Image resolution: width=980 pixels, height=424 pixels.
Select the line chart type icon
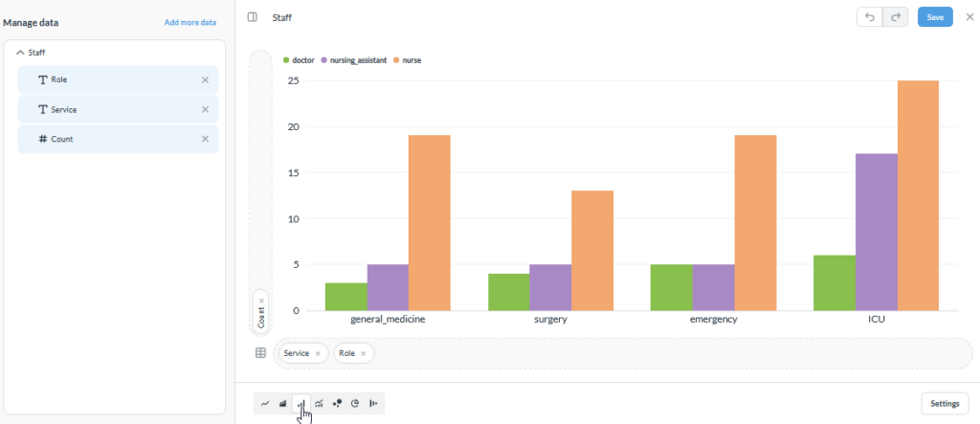coord(265,403)
